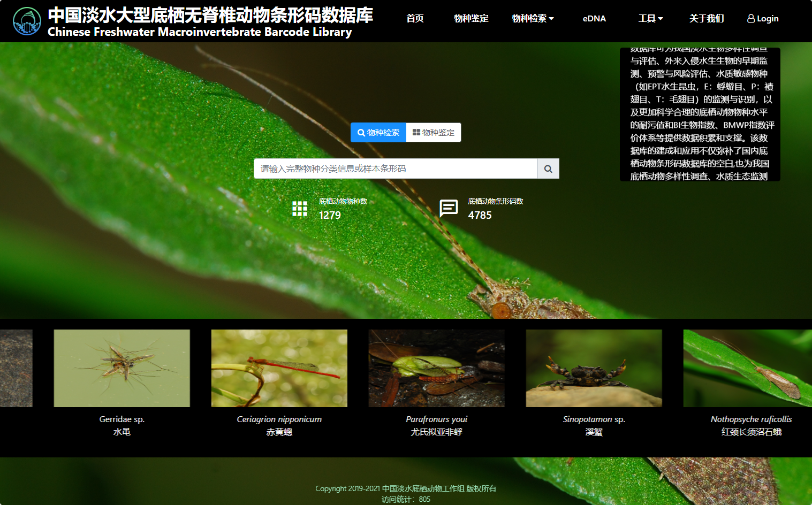
Task: Expand the 物种检索 dropdown menu
Action: 533,18
